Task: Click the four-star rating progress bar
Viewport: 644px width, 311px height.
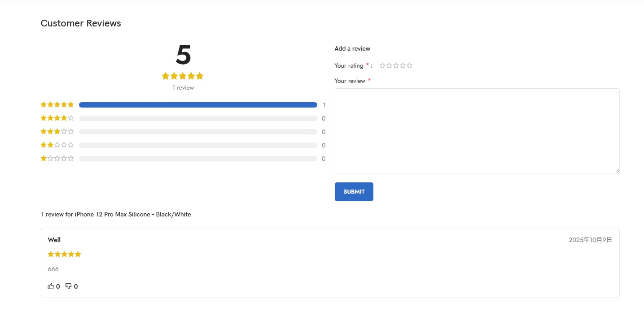Action: pyautogui.click(x=198, y=118)
